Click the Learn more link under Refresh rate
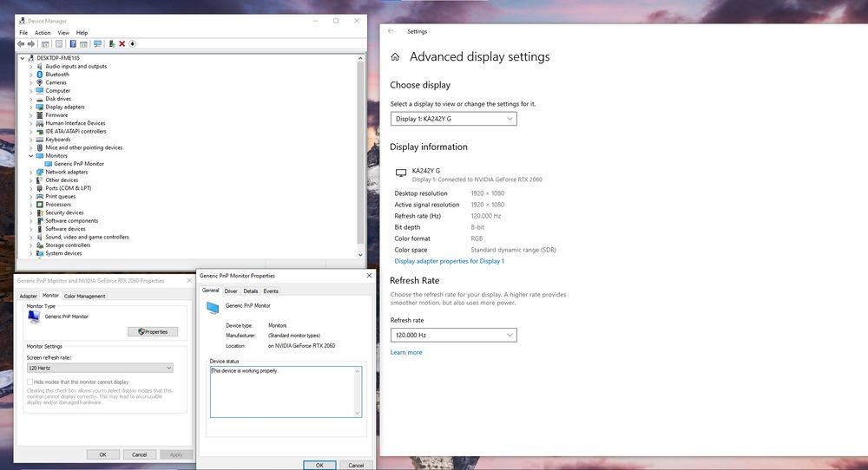 pyautogui.click(x=405, y=352)
